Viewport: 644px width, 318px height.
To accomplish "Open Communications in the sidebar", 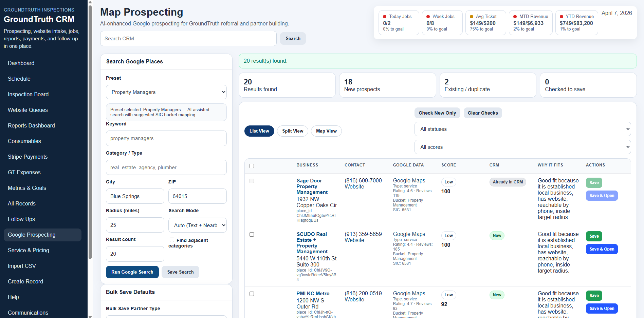I will (x=42, y=313).
